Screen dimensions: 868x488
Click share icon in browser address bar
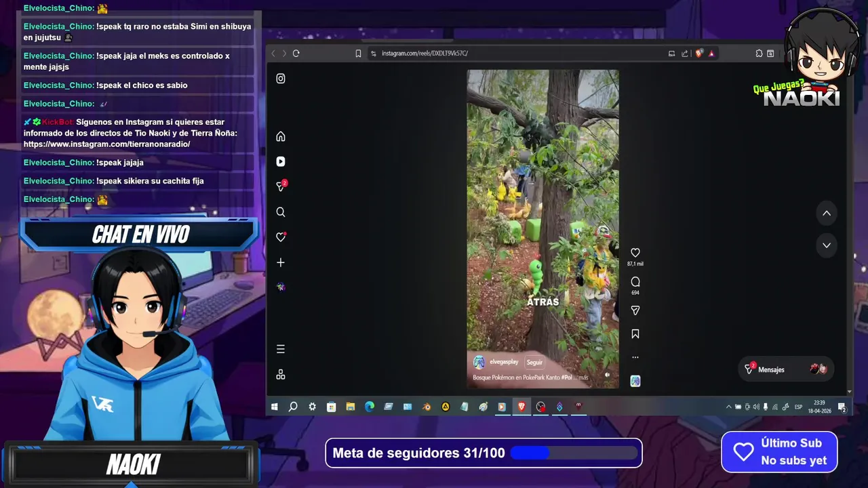[685, 54]
